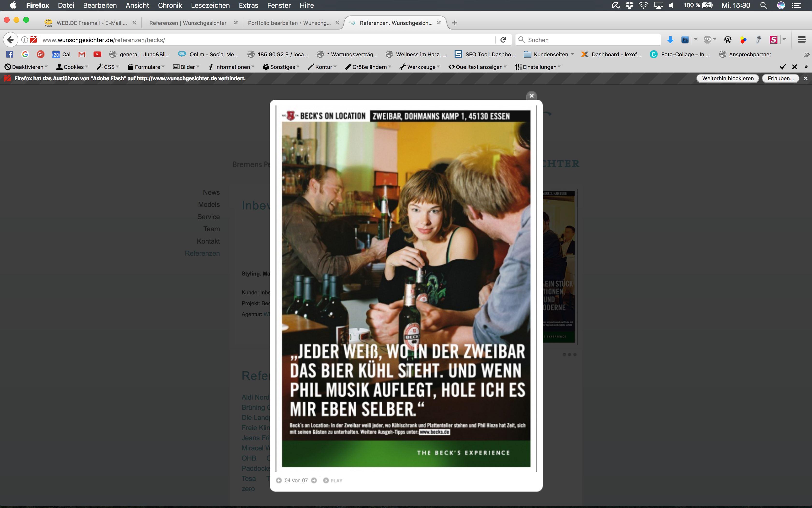Close the lightbox with the X button
The width and height of the screenshot is (812, 508).
pyautogui.click(x=531, y=96)
